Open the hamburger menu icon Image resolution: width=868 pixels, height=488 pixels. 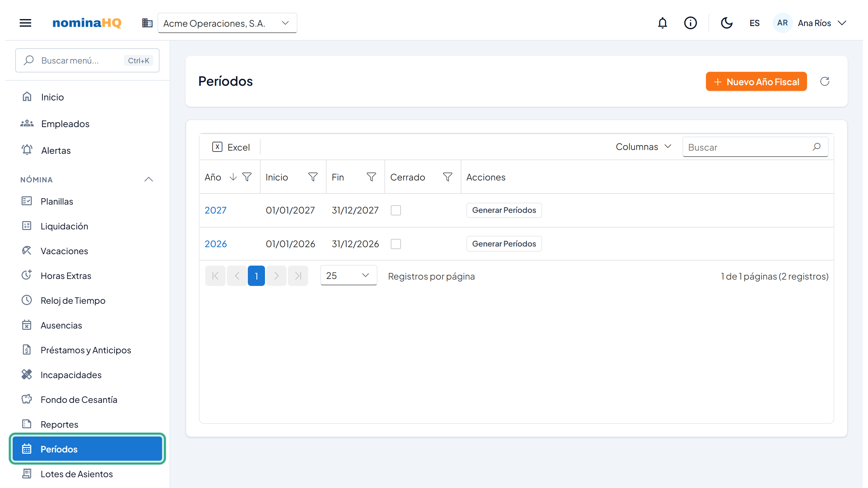(25, 23)
